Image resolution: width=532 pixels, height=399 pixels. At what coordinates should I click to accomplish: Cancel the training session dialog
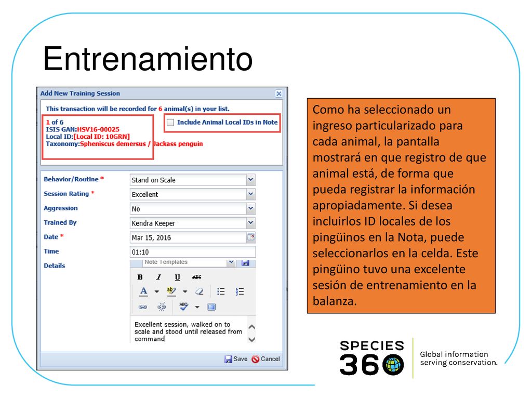pyautogui.click(x=265, y=359)
